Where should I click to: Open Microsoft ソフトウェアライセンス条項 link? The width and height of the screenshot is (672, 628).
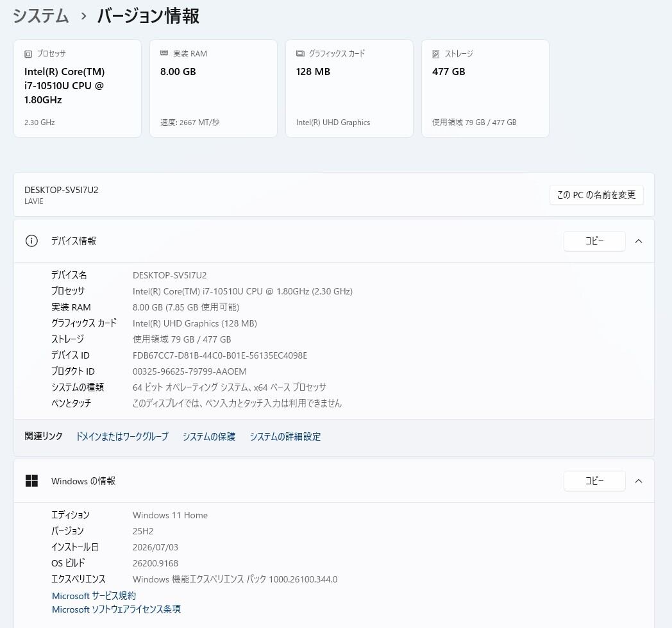click(116, 609)
